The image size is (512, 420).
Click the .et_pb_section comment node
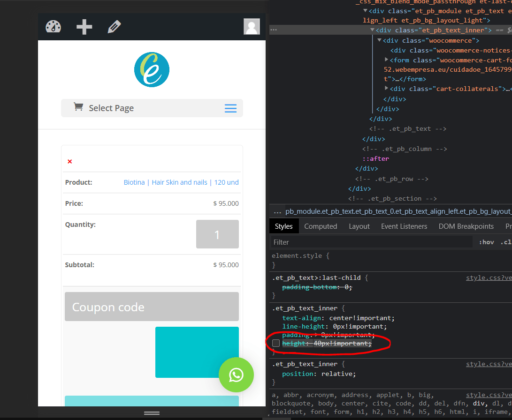[x=392, y=199]
